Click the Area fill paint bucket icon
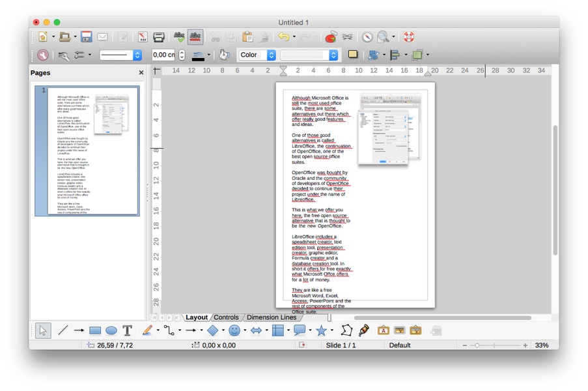This screenshot has height=391, width=588. tap(224, 55)
